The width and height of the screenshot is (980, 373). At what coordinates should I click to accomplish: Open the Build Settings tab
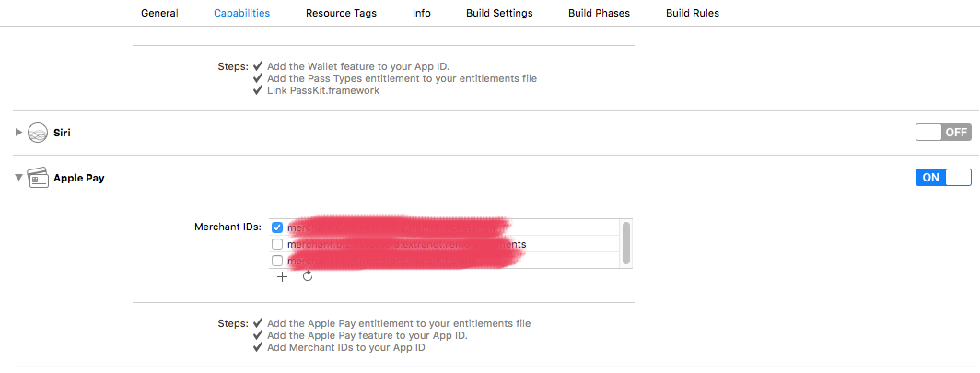[499, 14]
